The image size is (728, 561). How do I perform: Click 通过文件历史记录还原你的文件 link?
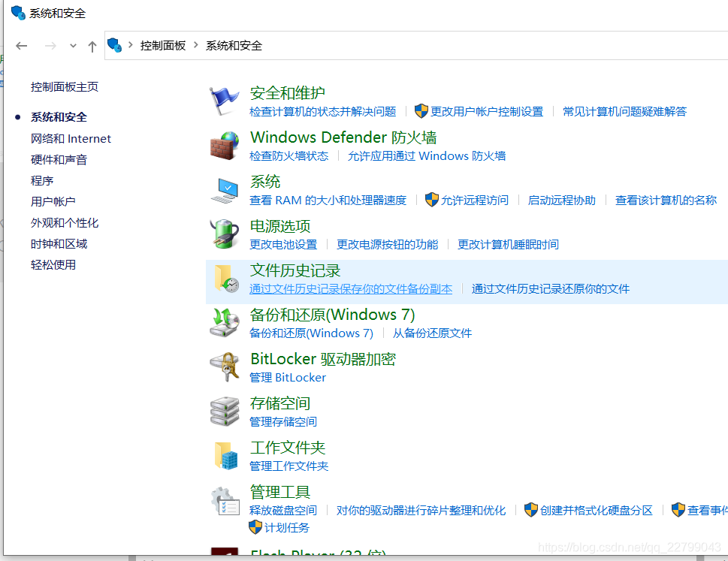(x=551, y=289)
